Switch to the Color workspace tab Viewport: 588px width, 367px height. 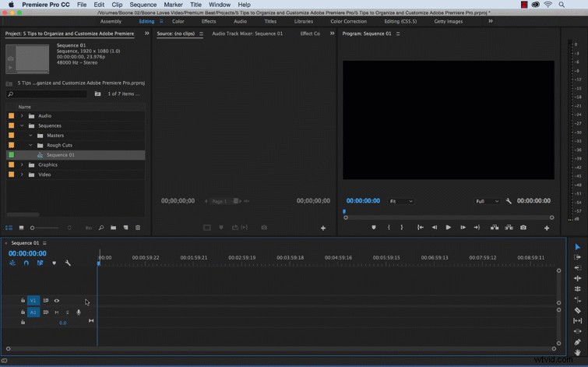(178, 21)
